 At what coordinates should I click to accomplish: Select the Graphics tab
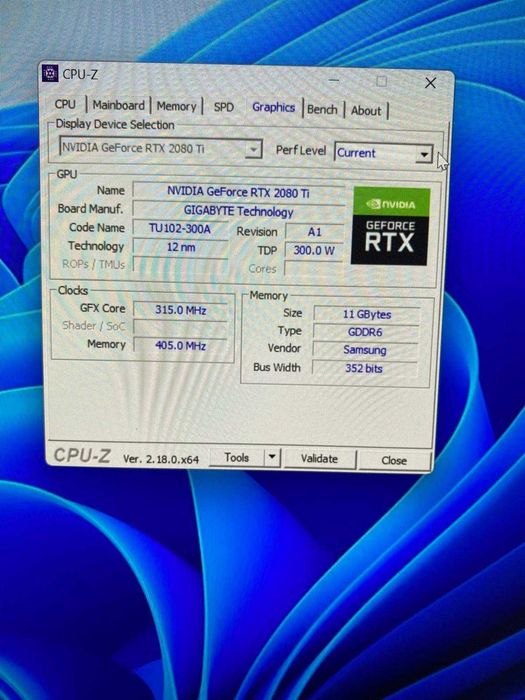[273, 108]
